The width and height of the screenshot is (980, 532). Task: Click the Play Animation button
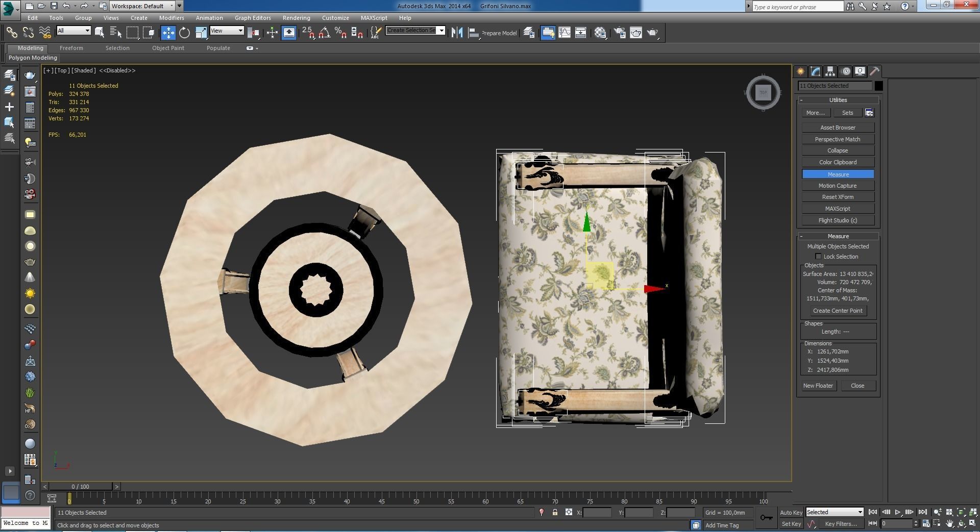point(897,512)
